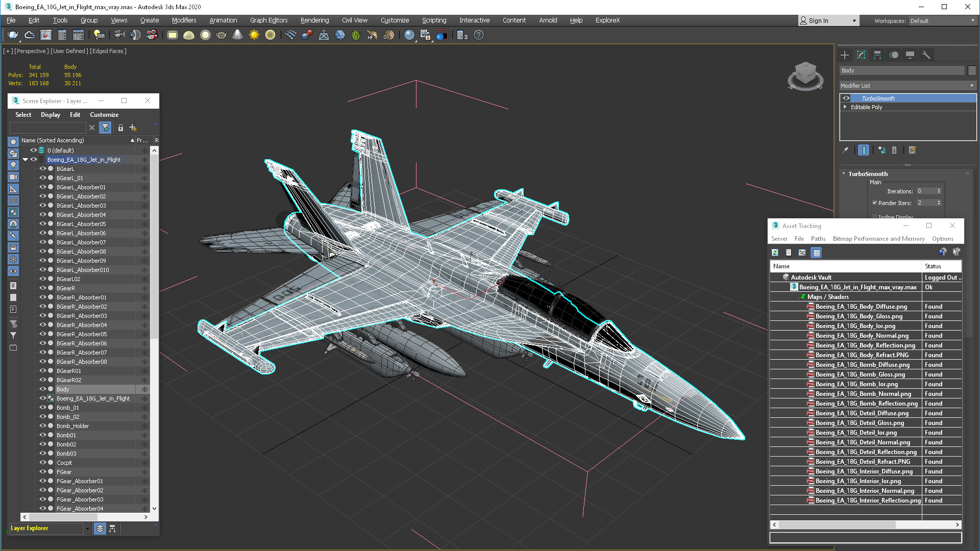The image size is (980, 551).
Task: Open Layer Explorer dropdown at panel bottom
Action: [87, 529]
